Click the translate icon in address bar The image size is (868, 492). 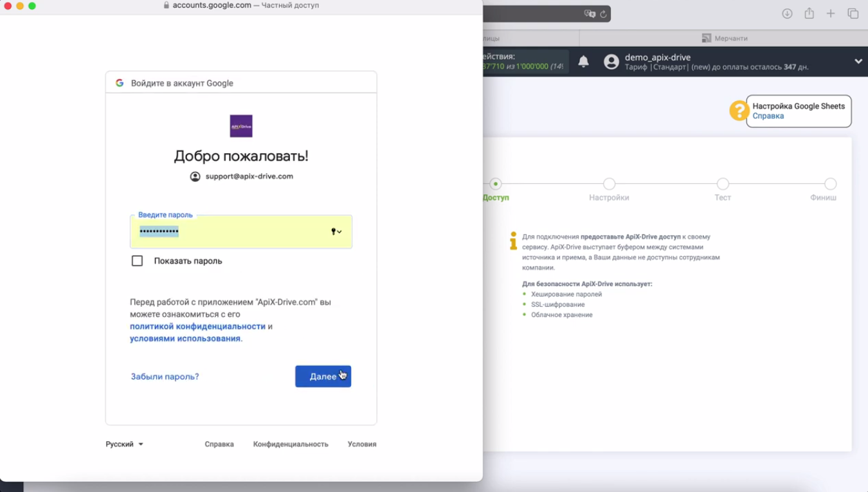click(590, 14)
